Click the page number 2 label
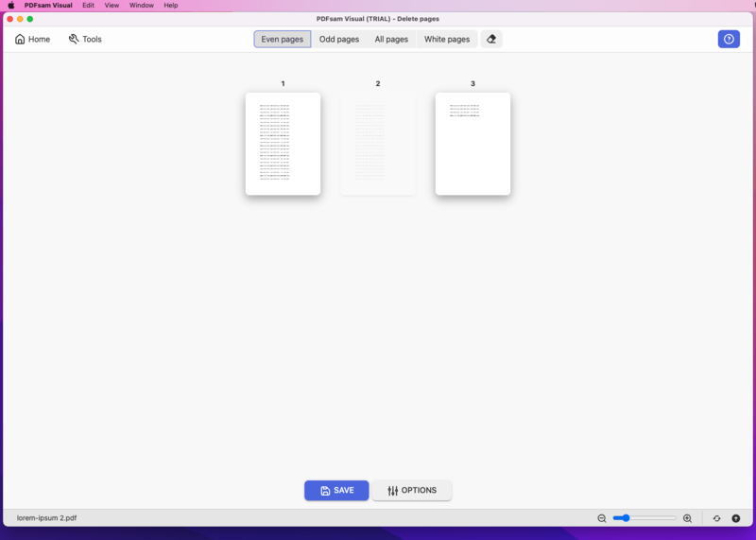 pyautogui.click(x=378, y=83)
